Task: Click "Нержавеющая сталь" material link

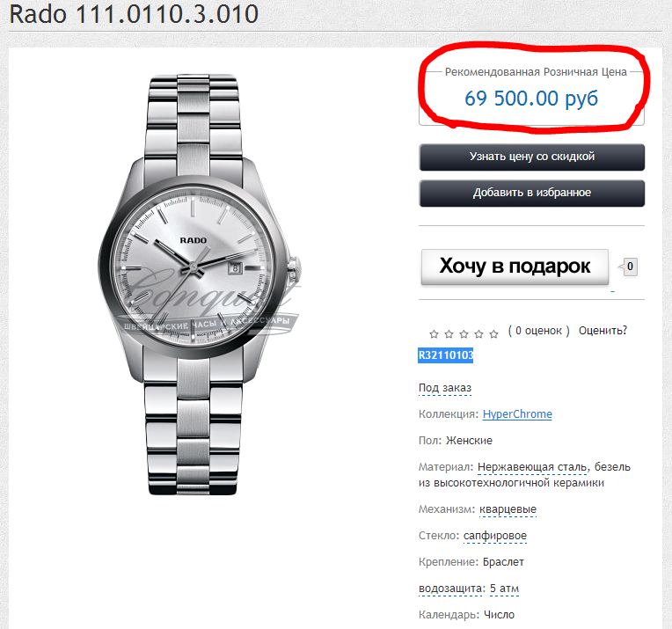Action: point(532,467)
